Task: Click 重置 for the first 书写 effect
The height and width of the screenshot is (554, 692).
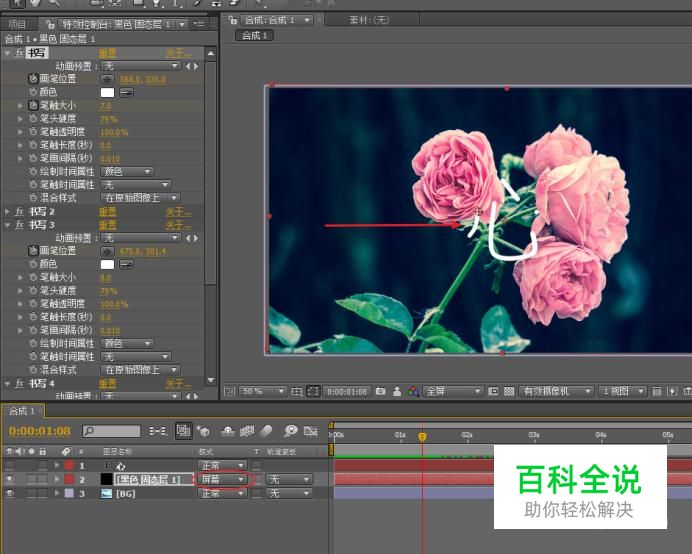Action: (x=108, y=53)
